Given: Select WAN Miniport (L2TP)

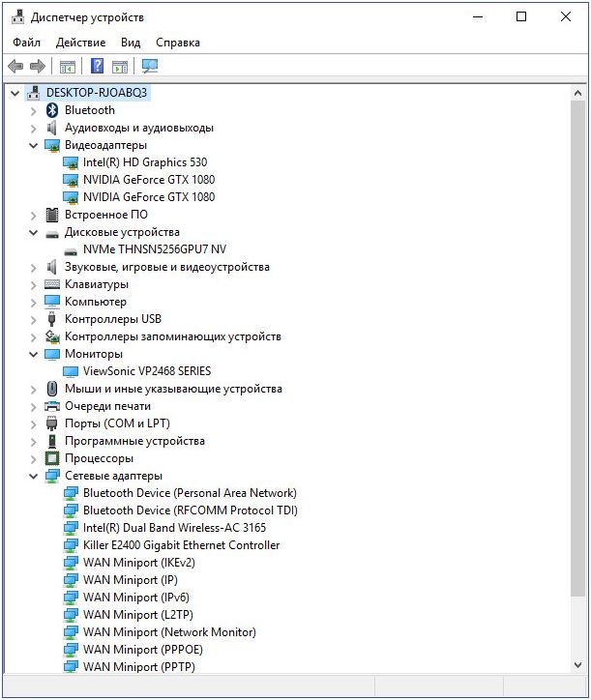Looking at the screenshot, I should [138, 615].
